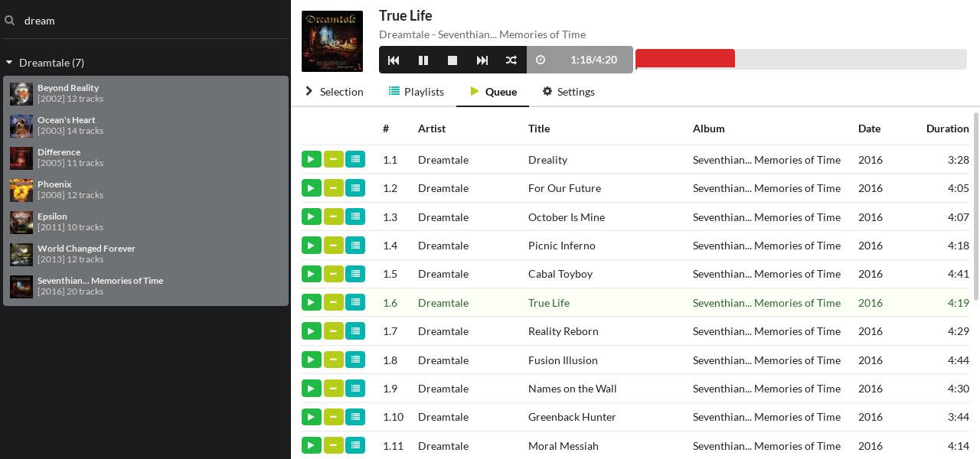Skip to the next track
This screenshot has height=459, width=980.
pyautogui.click(x=482, y=60)
